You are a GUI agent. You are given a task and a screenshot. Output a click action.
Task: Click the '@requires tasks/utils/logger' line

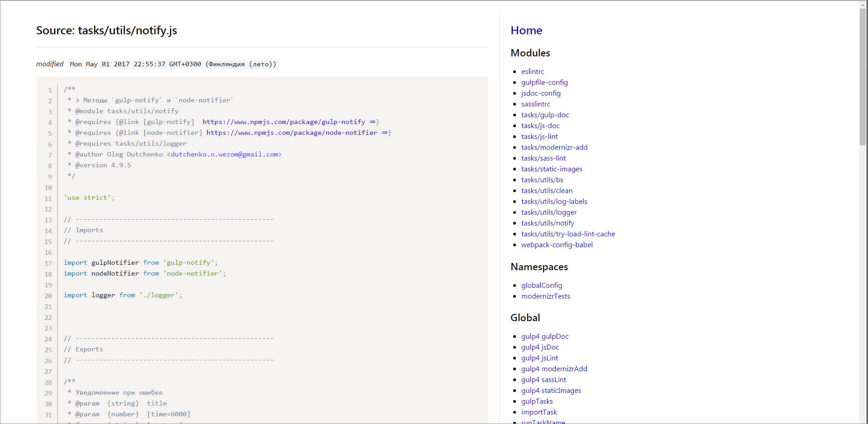(131, 143)
